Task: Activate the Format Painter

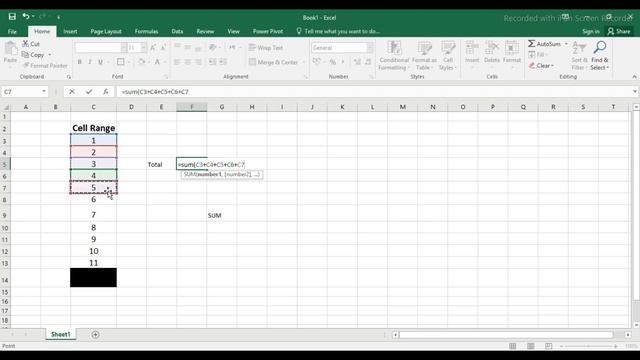Action: click(x=45, y=65)
